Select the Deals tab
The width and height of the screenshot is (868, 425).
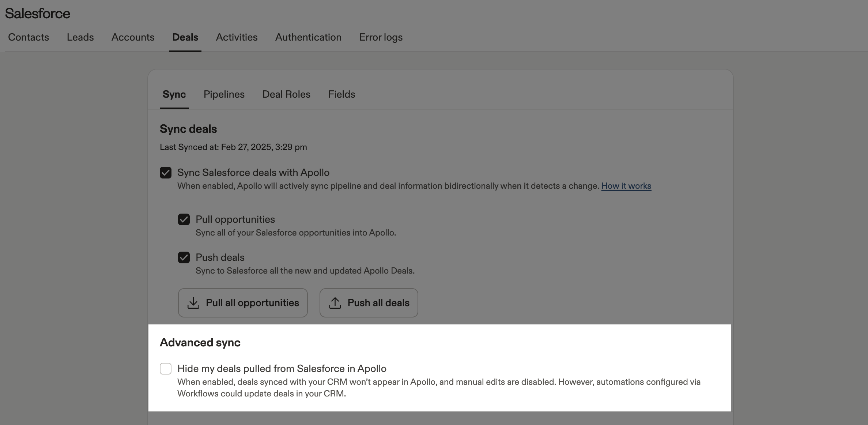185,37
